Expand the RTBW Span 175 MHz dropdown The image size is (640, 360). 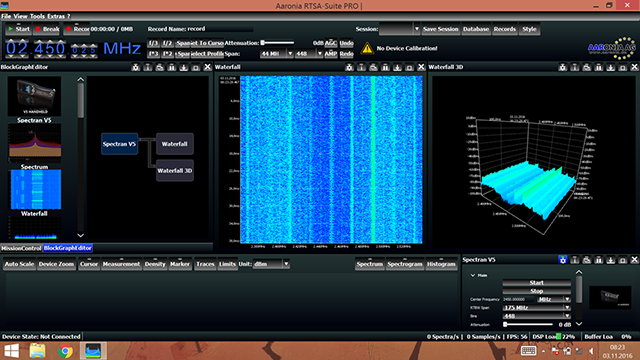[536, 307]
